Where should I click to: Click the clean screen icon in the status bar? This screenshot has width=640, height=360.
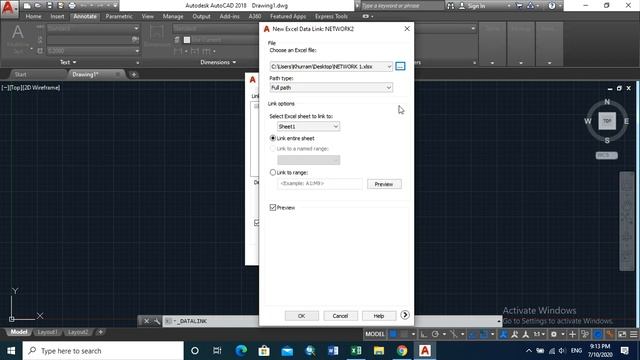(x=622, y=334)
